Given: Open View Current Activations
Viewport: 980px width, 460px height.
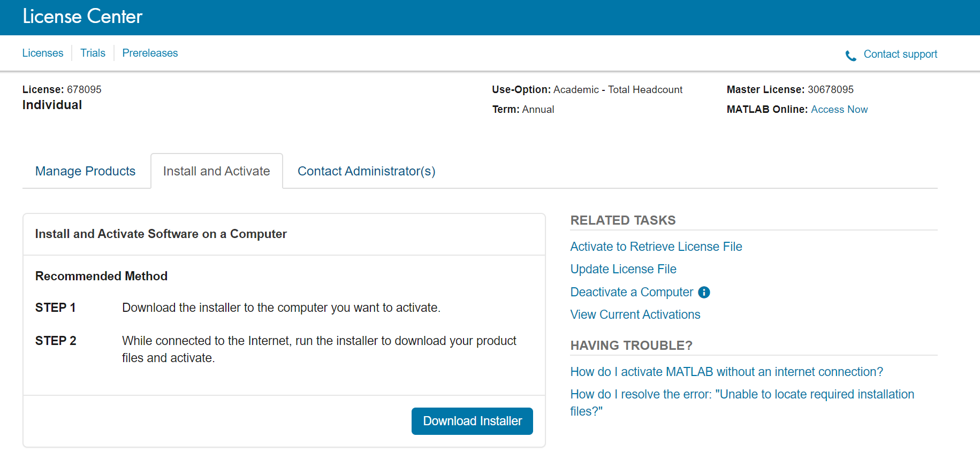Looking at the screenshot, I should coord(635,315).
